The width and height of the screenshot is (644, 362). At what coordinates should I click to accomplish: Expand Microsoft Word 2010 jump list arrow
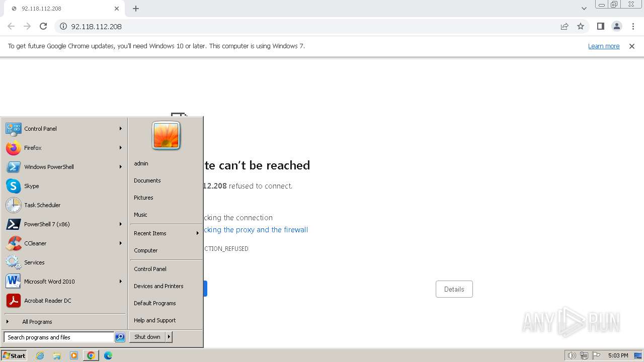click(x=121, y=282)
